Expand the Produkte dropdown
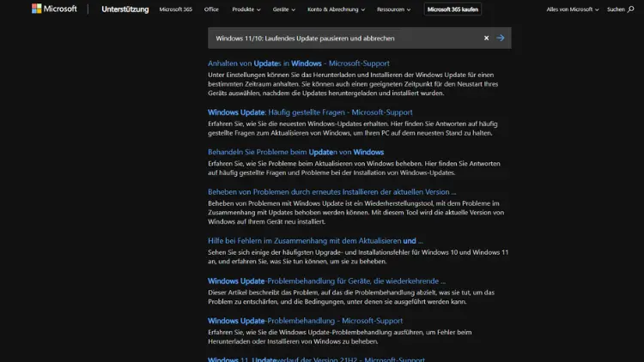Screen dimensions: 644x362 pos(246,9)
